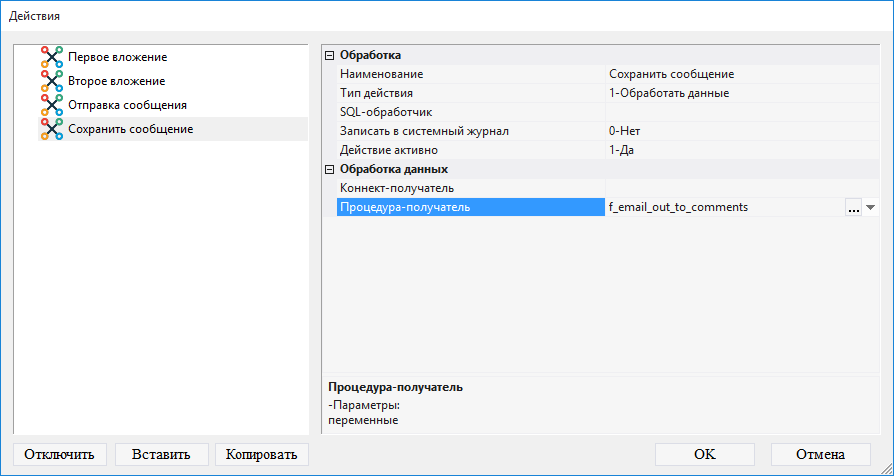Click the icon beside Отправка сообщения
This screenshot has height=476, width=894.
tap(52, 105)
